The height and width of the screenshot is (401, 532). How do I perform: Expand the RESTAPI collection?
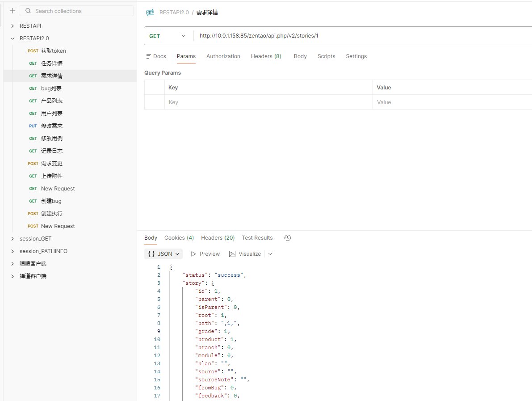pos(13,26)
